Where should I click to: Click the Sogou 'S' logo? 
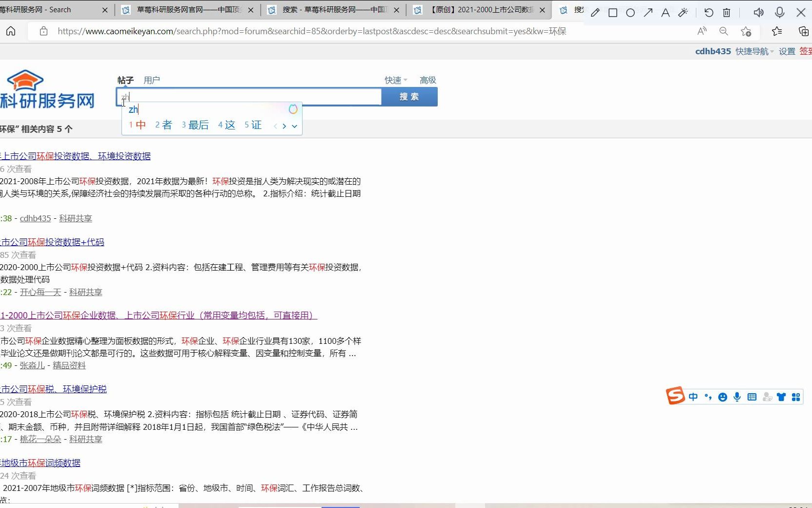click(675, 396)
